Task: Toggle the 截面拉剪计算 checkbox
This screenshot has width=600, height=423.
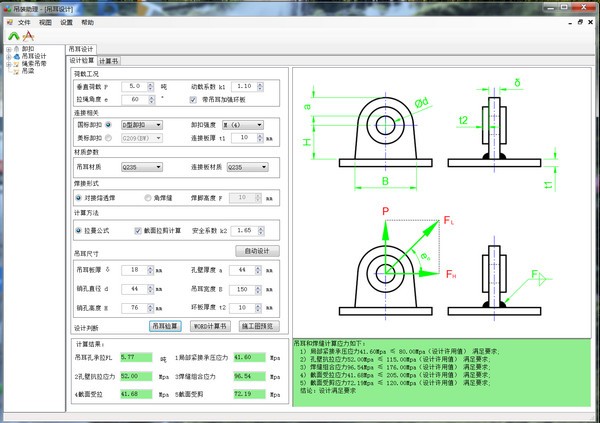Action: 139,230
